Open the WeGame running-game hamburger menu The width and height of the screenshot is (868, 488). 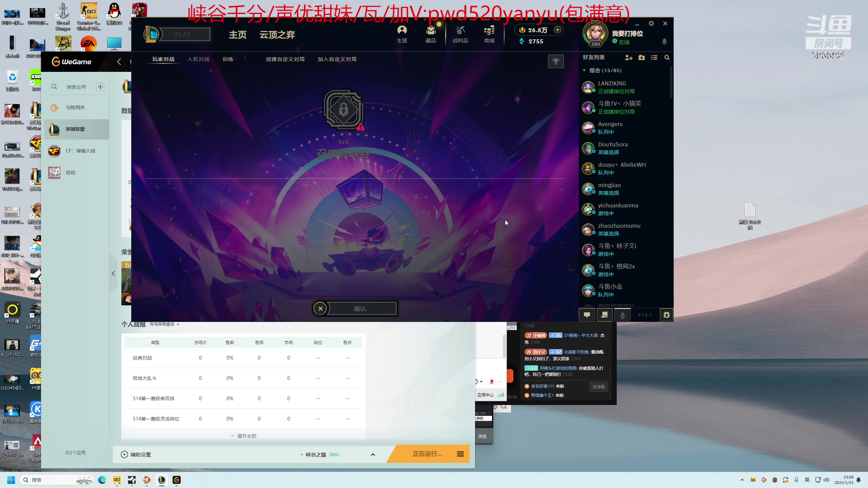point(460,454)
